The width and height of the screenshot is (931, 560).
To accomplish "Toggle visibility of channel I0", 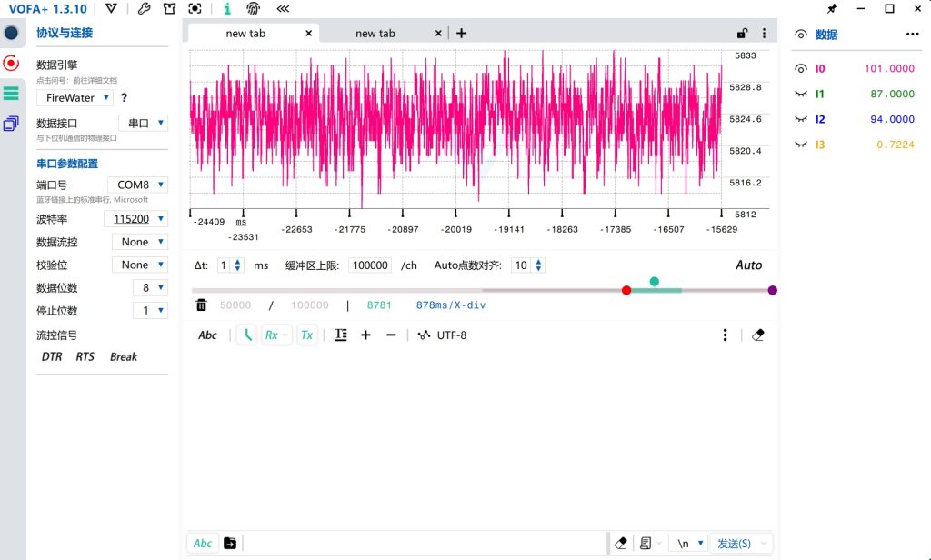I will (x=801, y=68).
